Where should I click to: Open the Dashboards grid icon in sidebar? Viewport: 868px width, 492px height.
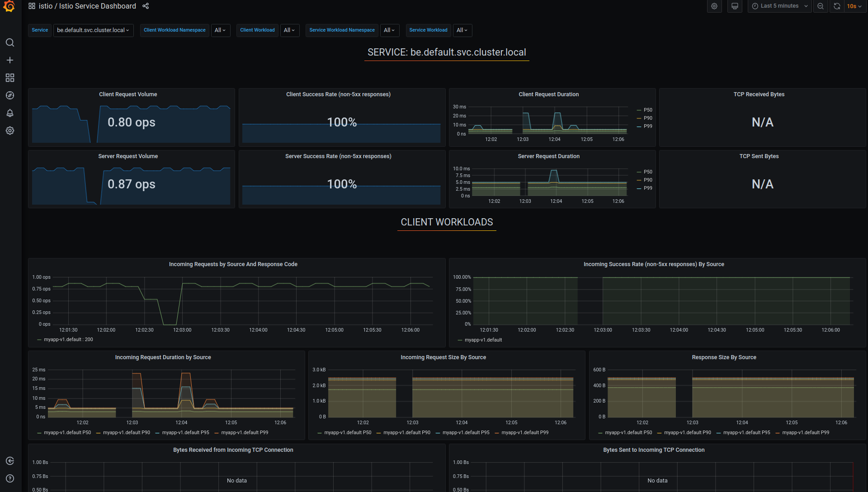click(x=10, y=78)
